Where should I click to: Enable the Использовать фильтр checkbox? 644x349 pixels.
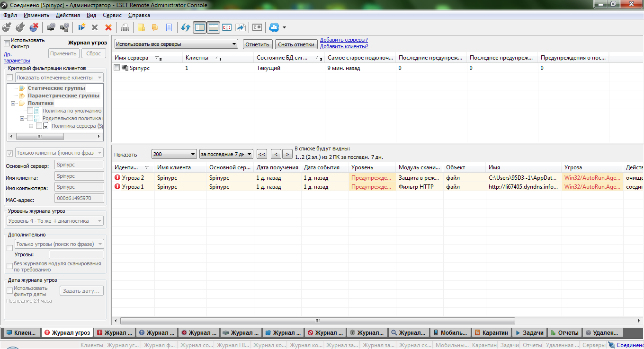tap(7, 43)
